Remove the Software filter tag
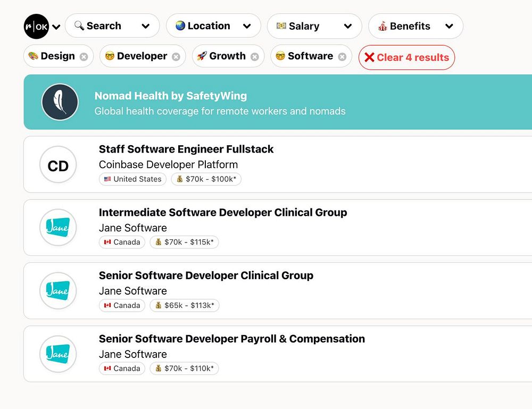 pos(342,57)
